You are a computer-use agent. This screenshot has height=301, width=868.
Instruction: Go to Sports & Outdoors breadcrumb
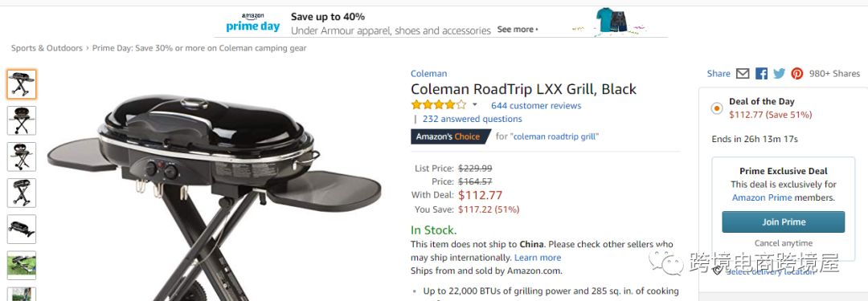[x=47, y=48]
